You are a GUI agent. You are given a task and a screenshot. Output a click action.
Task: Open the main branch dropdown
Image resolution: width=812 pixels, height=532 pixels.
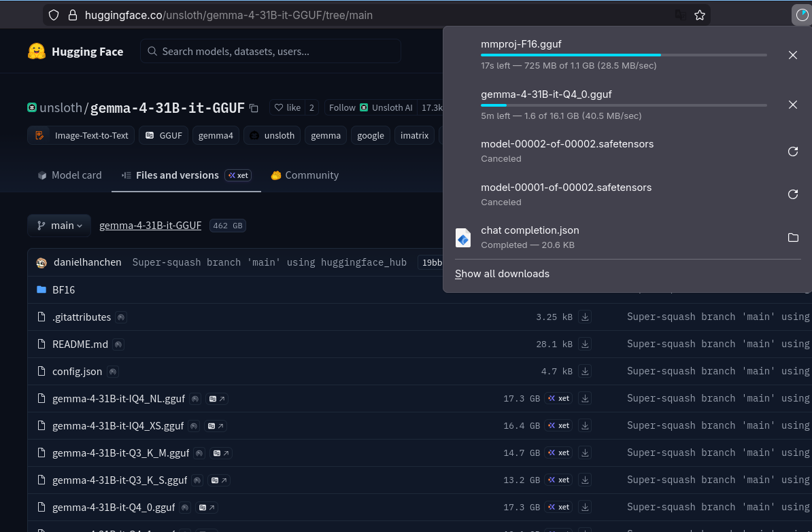coord(59,226)
